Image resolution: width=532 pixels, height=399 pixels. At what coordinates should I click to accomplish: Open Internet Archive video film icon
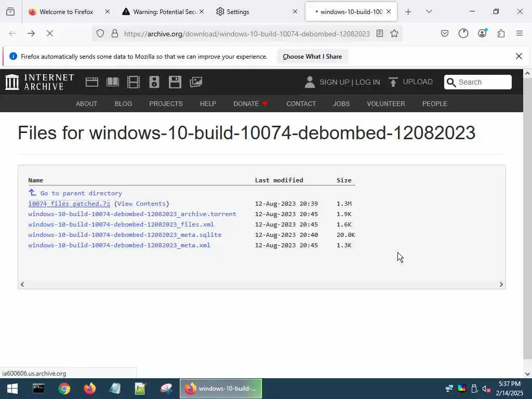[134, 82]
